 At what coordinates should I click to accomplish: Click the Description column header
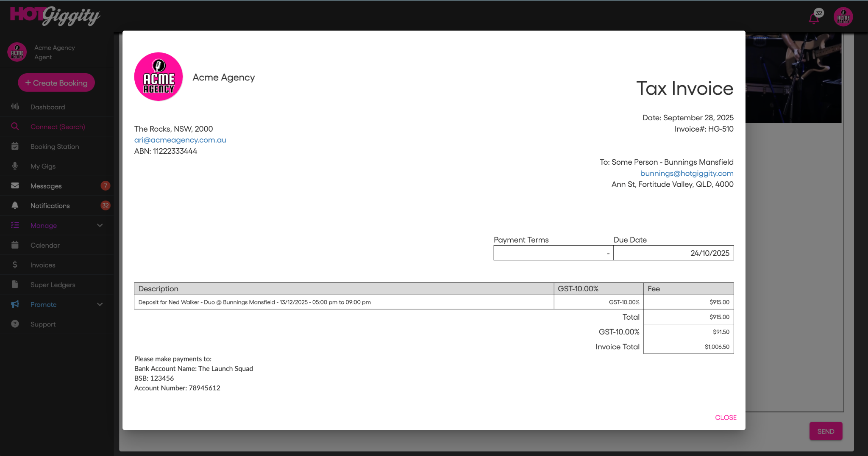(x=344, y=289)
